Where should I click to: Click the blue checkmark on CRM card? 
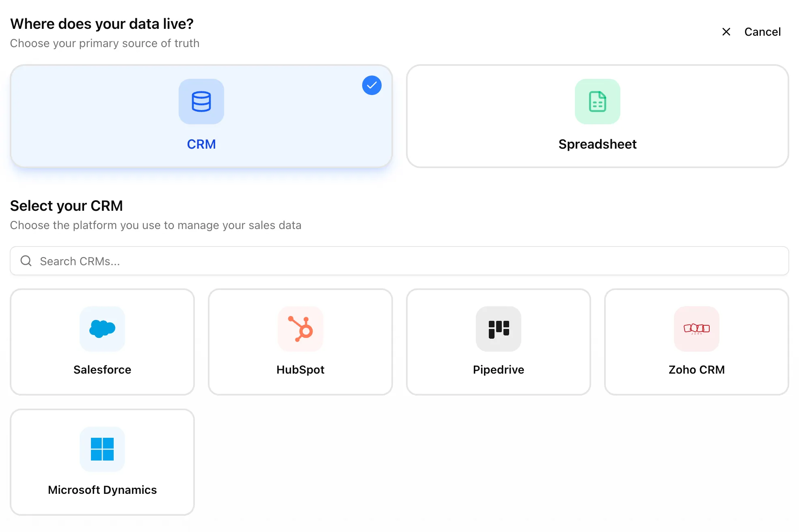[372, 85]
